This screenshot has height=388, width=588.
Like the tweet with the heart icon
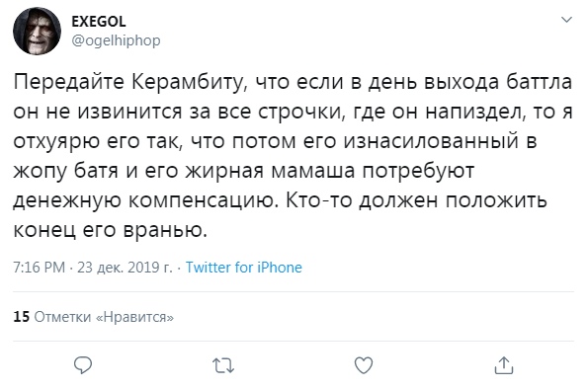[364, 365]
